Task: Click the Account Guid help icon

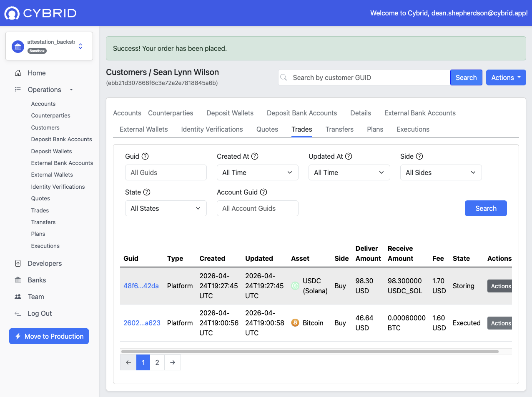Action: pyautogui.click(x=263, y=192)
